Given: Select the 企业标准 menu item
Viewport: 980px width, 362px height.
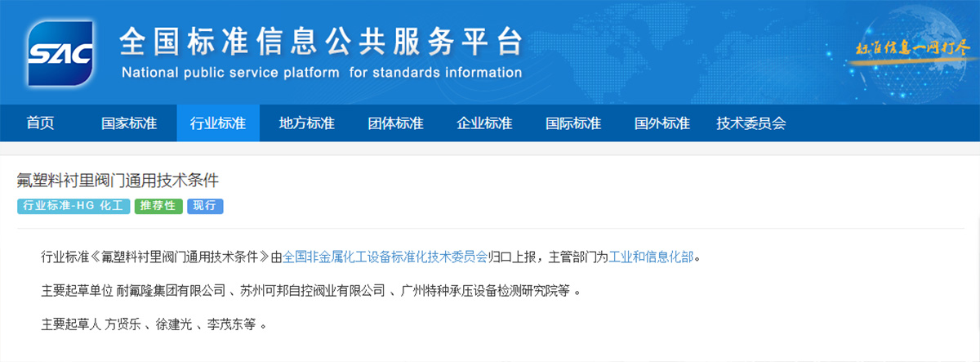Looking at the screenshot, I should click(485, 123).
